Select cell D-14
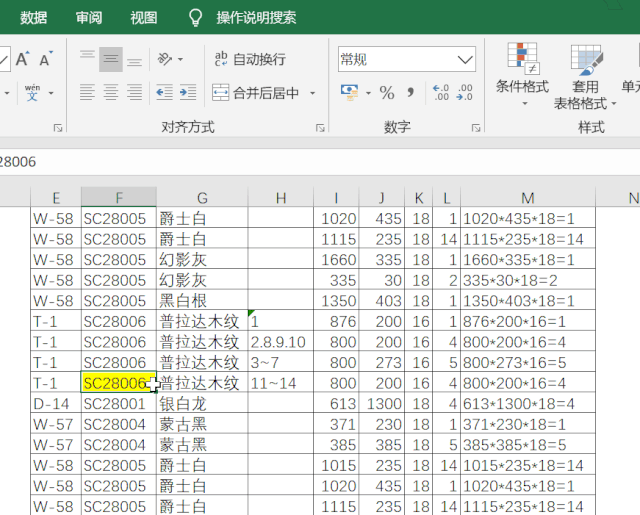Viewport: 640px width, 515px height. 56,403
